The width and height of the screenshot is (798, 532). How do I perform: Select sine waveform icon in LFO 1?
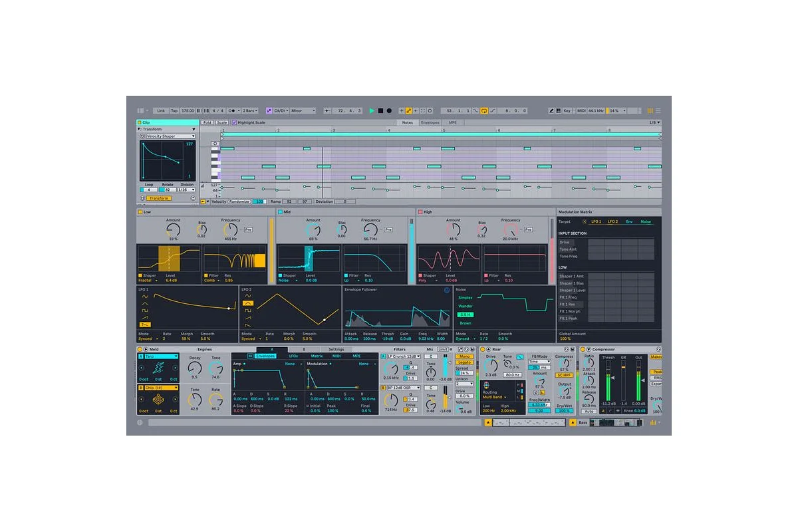(144, 296)
